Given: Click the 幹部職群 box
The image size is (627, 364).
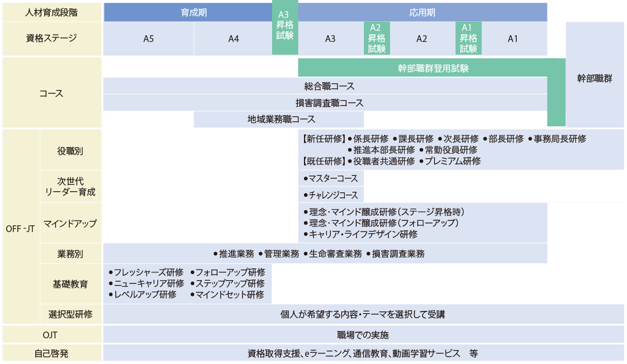Looking at the screenshot, I should click(595, 78).
